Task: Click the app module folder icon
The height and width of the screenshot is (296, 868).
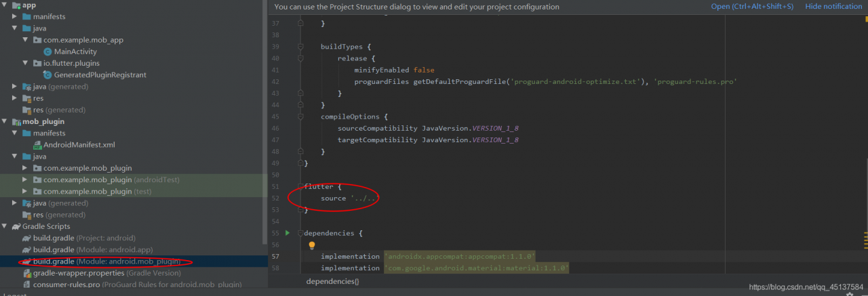Action: pyautogui.click(x=16, y=5)
